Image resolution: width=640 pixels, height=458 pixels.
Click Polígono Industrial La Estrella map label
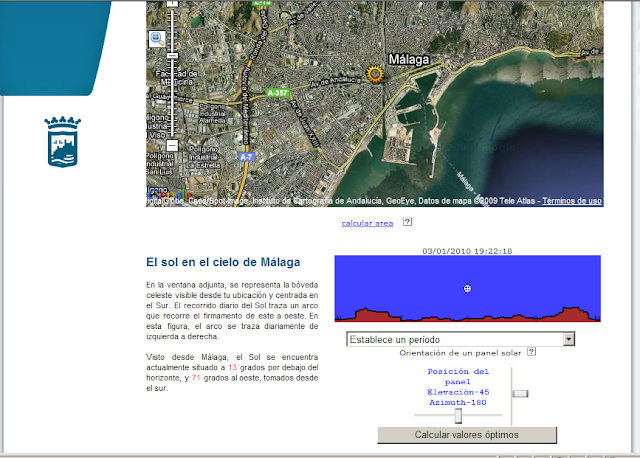pyautogui.click(x=204, y=157)
